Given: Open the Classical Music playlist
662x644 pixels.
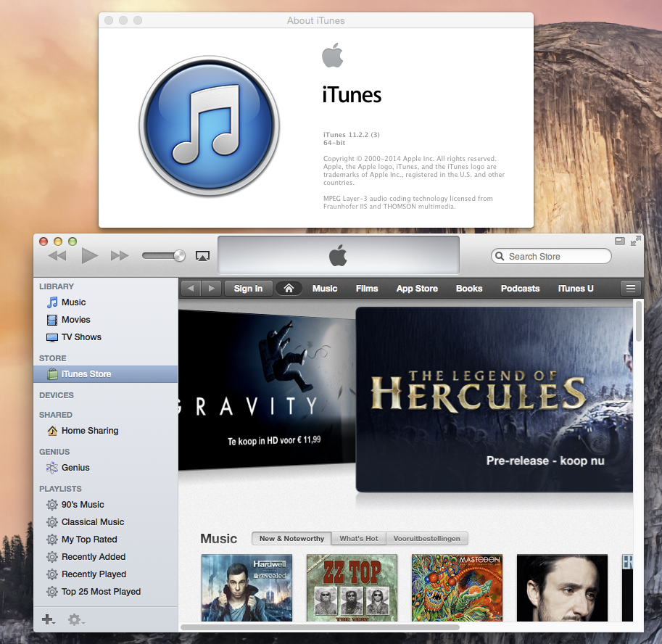Looking at the screenshot, I should point(106,522).
